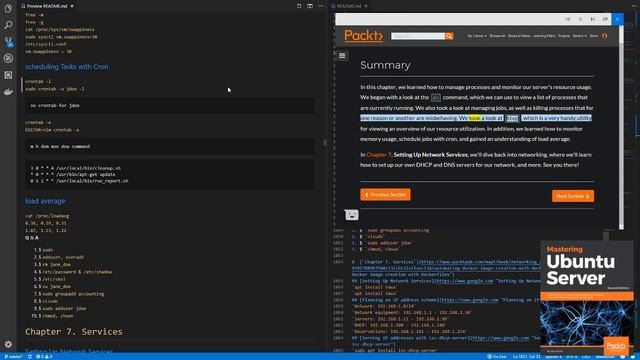Close the README.md source tab

pyautogui.click(x=366, y=6)
